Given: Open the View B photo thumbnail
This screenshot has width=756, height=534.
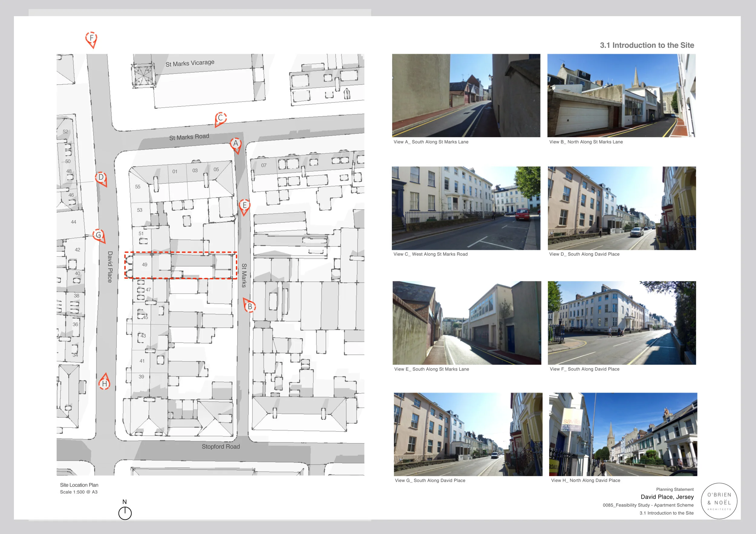Looking at the screenshot, I should coord(622,96).
